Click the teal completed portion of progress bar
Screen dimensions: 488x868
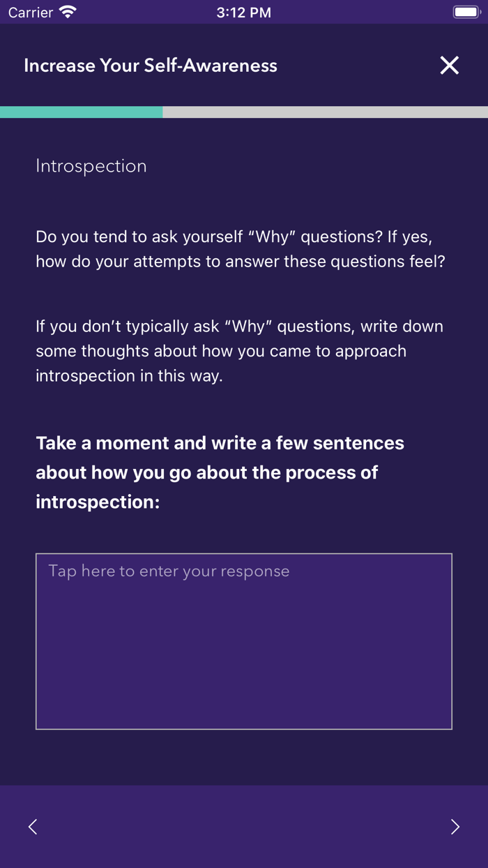point(81,112)
